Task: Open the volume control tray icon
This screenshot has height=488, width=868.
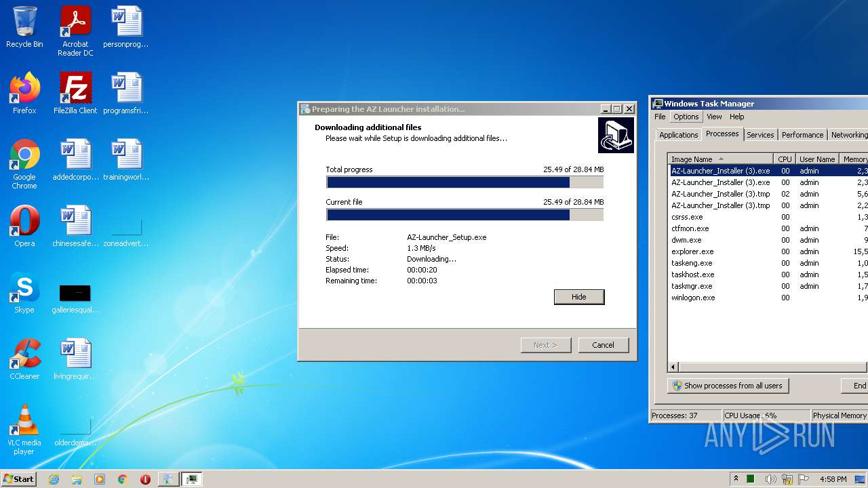Action: click(770, 479)
